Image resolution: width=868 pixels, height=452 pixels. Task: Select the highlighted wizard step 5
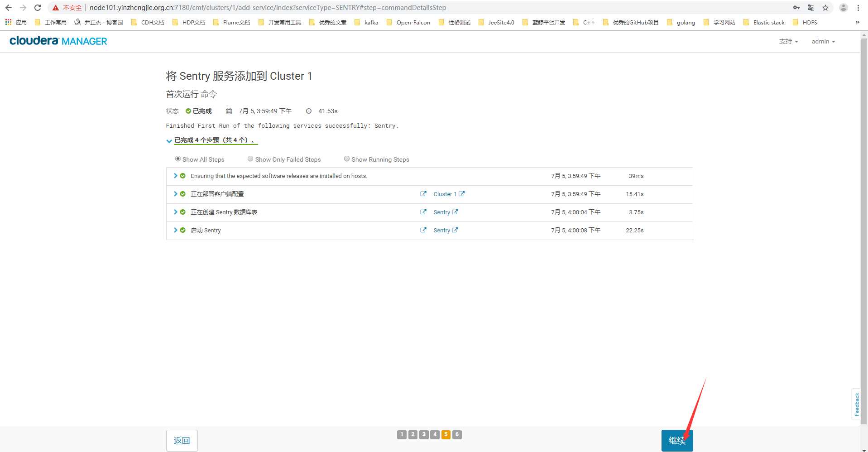tap(446, 434)
